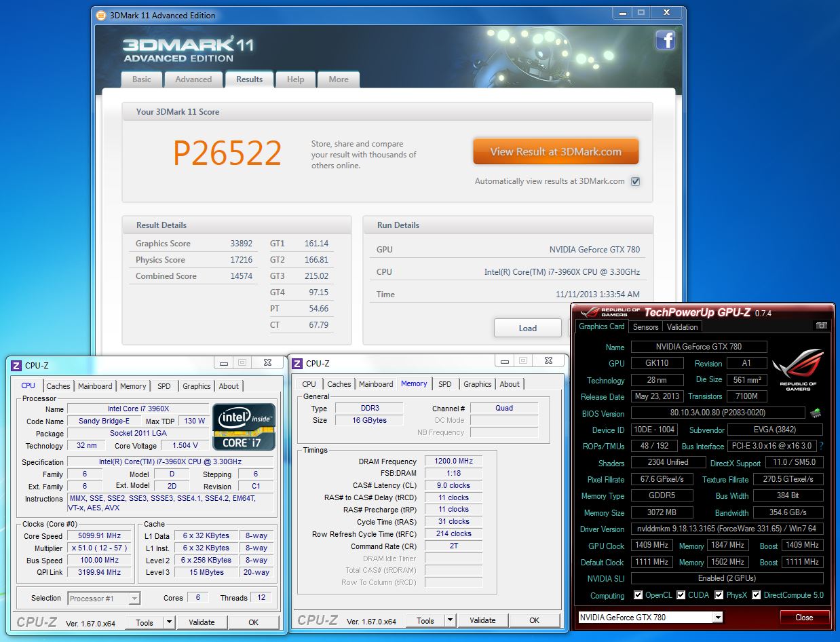Open Caches tab in CPU-Z processor window

coord(58,386)
